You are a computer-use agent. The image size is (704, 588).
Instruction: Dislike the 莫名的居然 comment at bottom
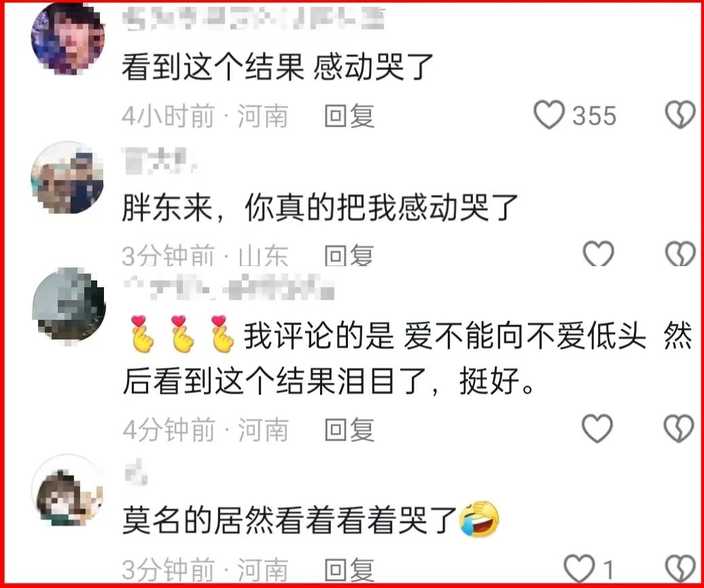680,569
